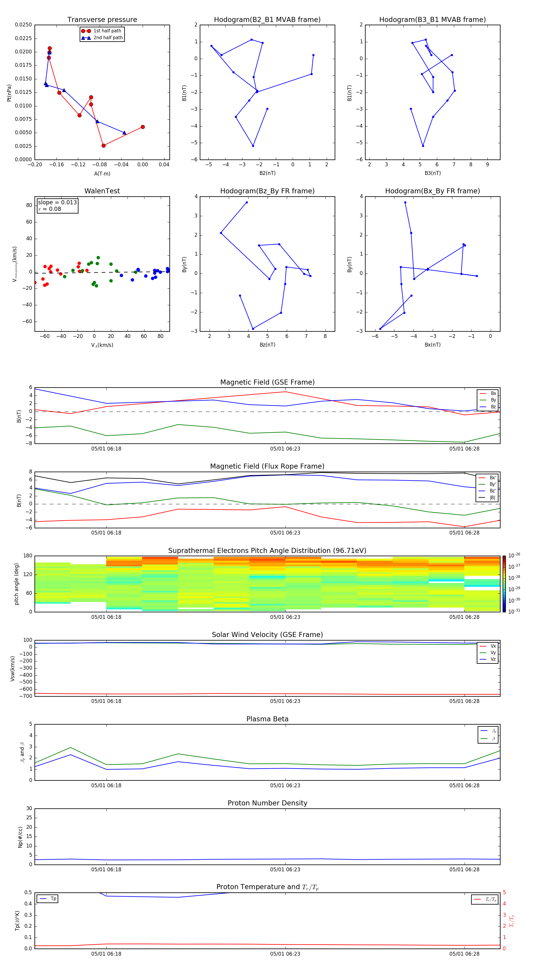Click the pitch angle color scale bar
This screenshot has width=535, height=980.
tap(504, 584)
